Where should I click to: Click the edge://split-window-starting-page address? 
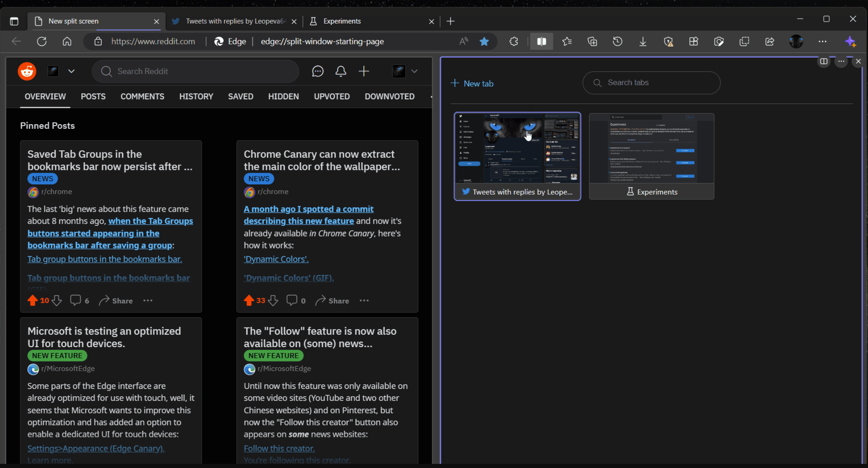(x=322, y=41)
